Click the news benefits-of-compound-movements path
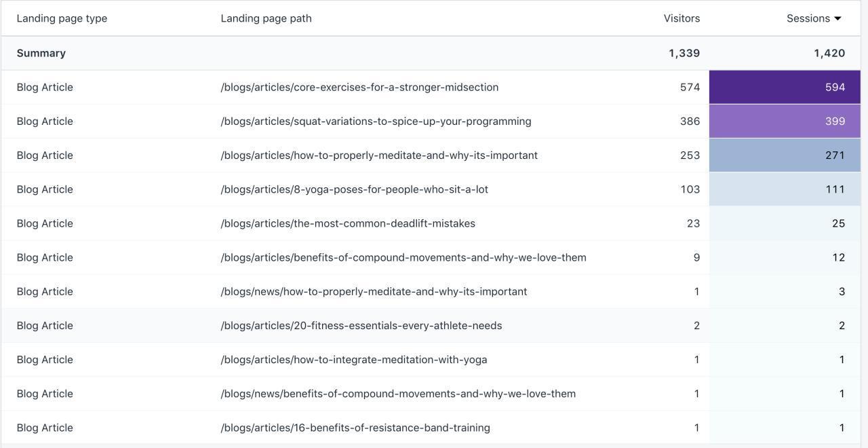This screenshot has width=868, height=448. coord(398,393)
